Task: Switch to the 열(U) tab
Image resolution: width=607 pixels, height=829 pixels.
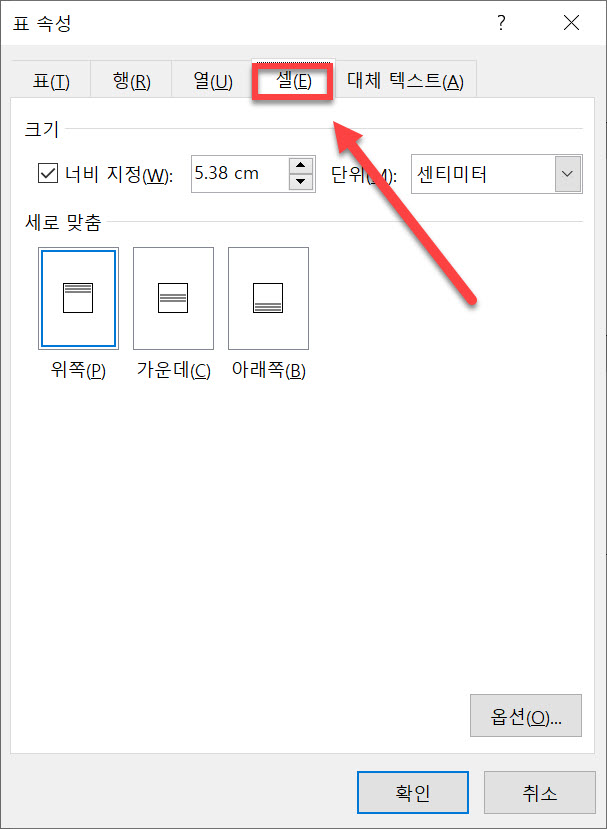Action: pyautogui.click(x=213, y=81)
